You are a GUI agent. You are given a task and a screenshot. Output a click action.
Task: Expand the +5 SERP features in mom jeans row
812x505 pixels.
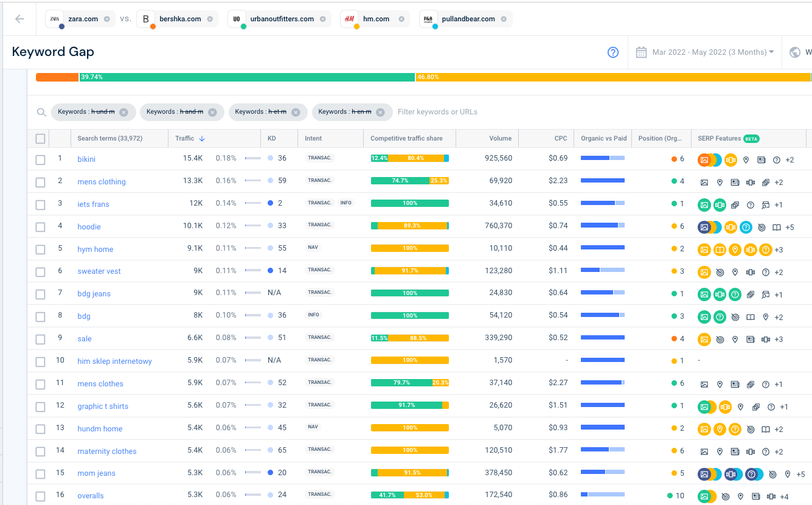tap(800, 475)
